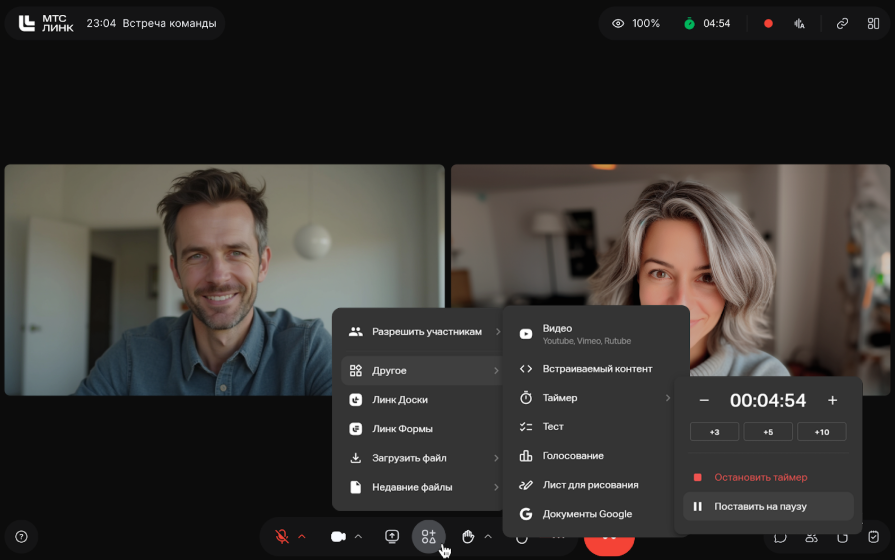Expand microphone options chevron

[x=302, y=537]
